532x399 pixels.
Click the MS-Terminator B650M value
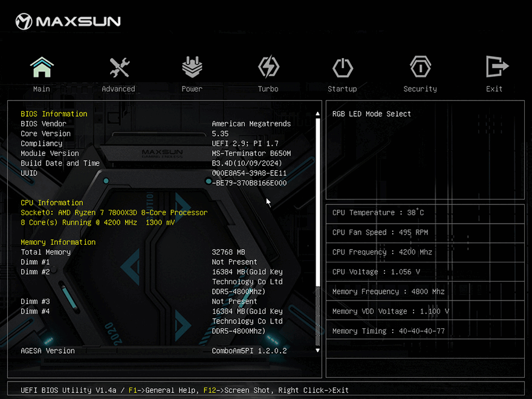pyautogui.click(x=251, y=154)
